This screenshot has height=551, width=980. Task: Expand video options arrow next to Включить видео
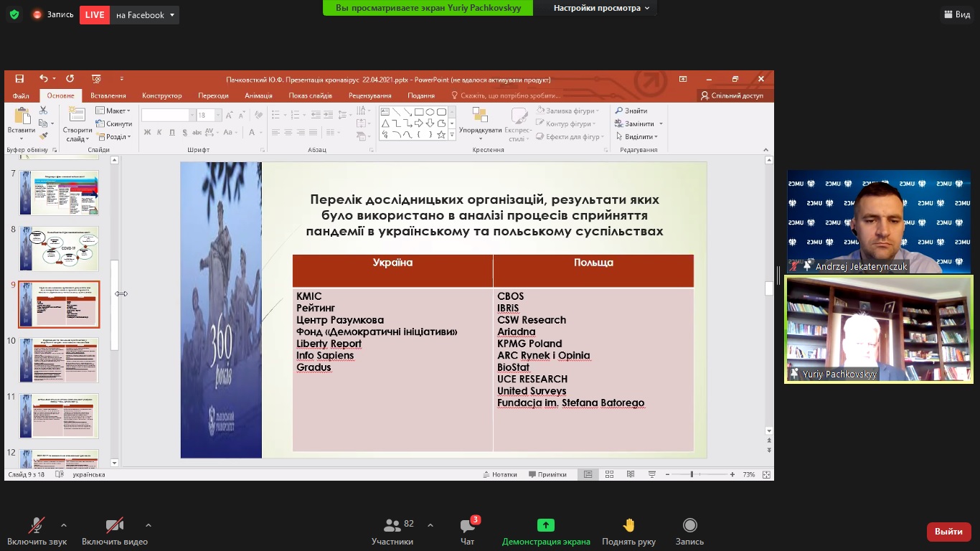pos(149,525)
